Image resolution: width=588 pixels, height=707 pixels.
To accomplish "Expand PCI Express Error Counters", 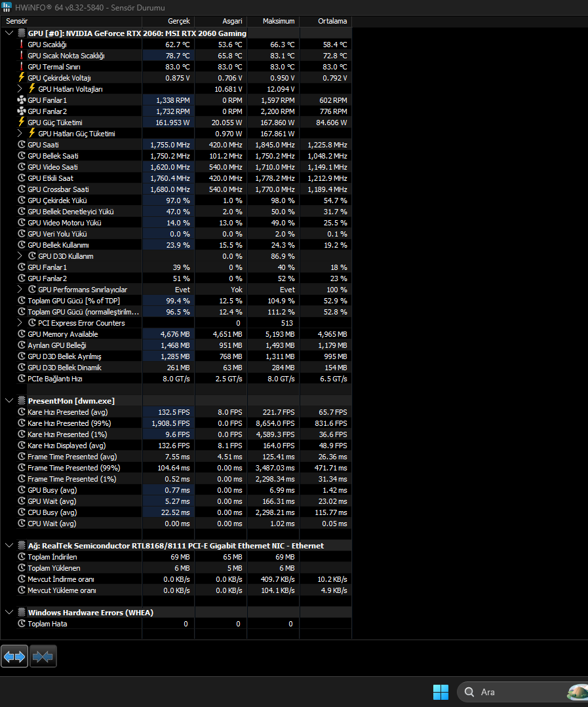I will tap(20, 323).
